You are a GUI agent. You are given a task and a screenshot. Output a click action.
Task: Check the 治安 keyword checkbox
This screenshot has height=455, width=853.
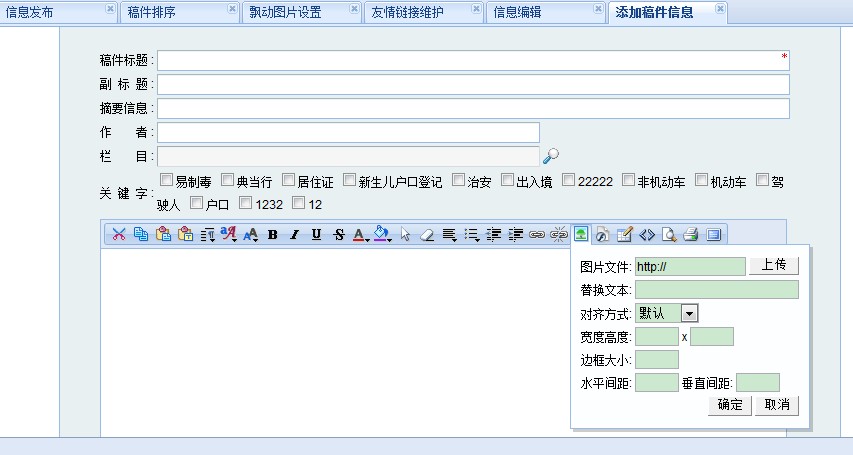tap(459, 180)
